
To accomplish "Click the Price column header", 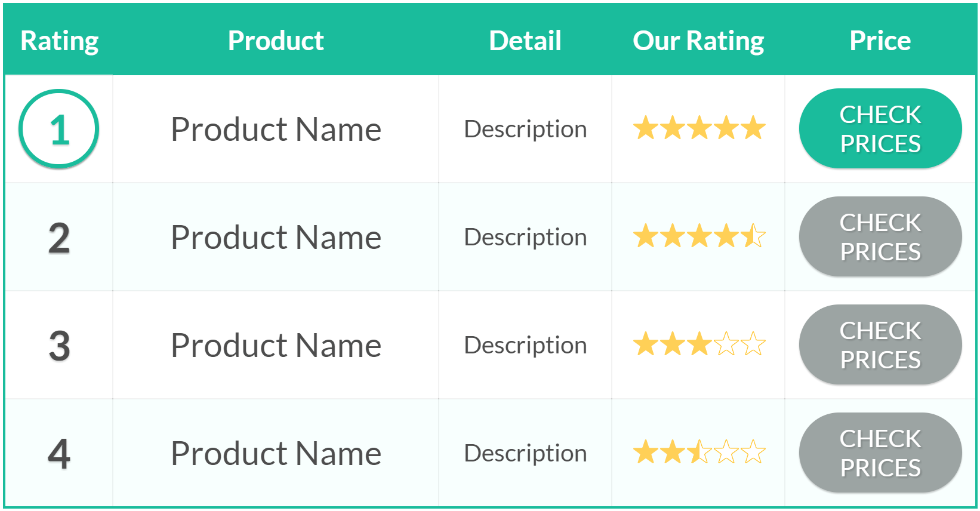I will 880,41.
